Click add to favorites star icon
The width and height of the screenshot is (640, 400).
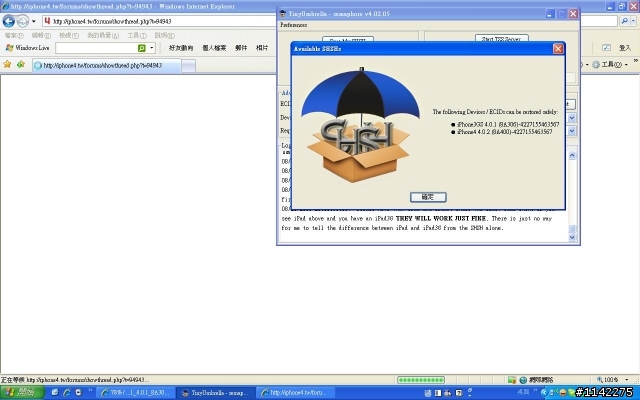pos(21,64)
